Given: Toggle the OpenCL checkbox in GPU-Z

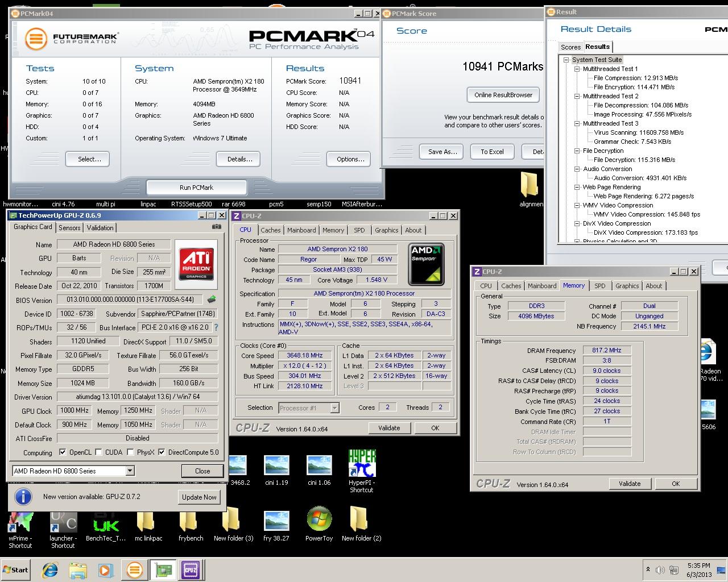Looking at the screenshot, I should point(63,452).
